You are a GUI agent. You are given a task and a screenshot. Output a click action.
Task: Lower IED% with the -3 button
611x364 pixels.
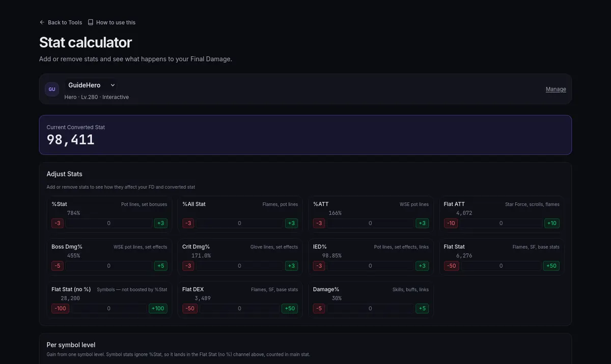[x=320, y=266]
